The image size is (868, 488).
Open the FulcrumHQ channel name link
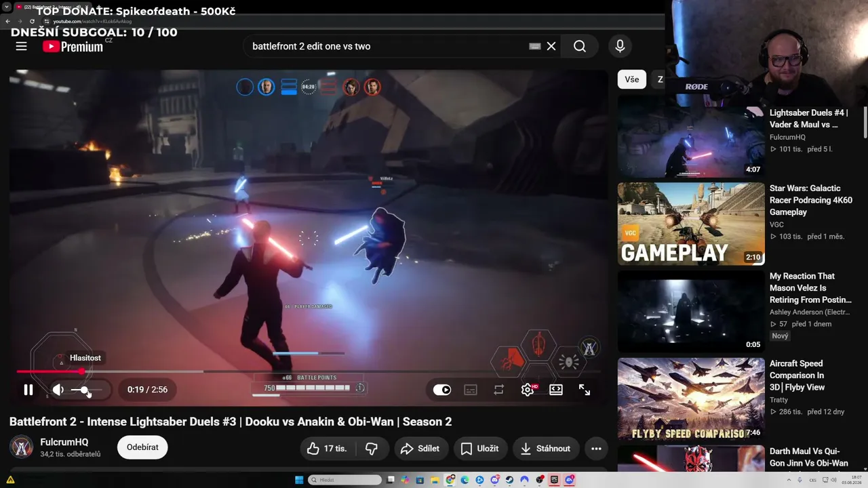click(64, 442)
